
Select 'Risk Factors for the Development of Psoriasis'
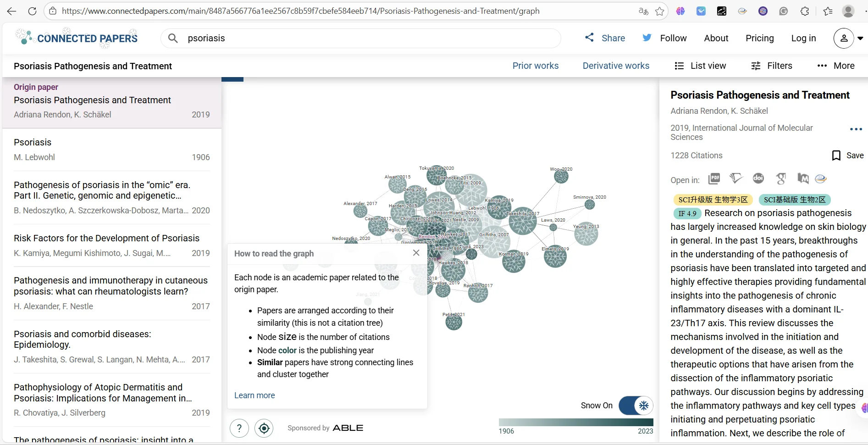click(x=112, y=245)
